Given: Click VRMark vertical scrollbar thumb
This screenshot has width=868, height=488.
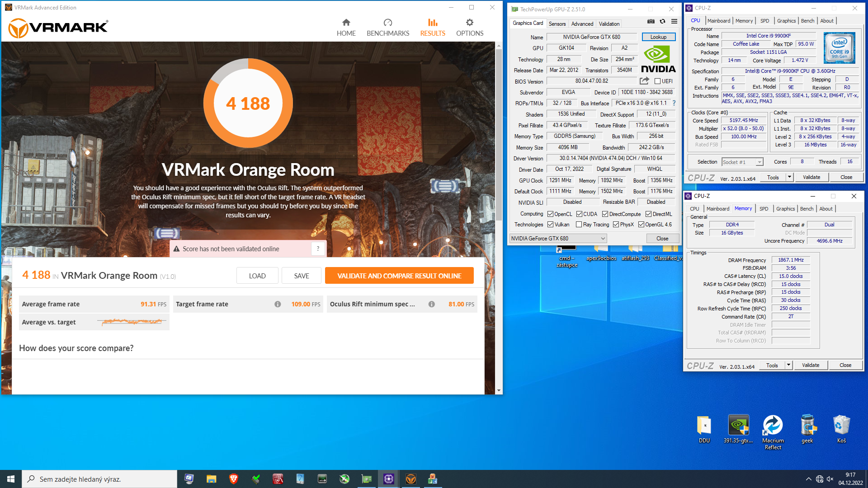Looking at the screenshot, I should click(499, 135).
